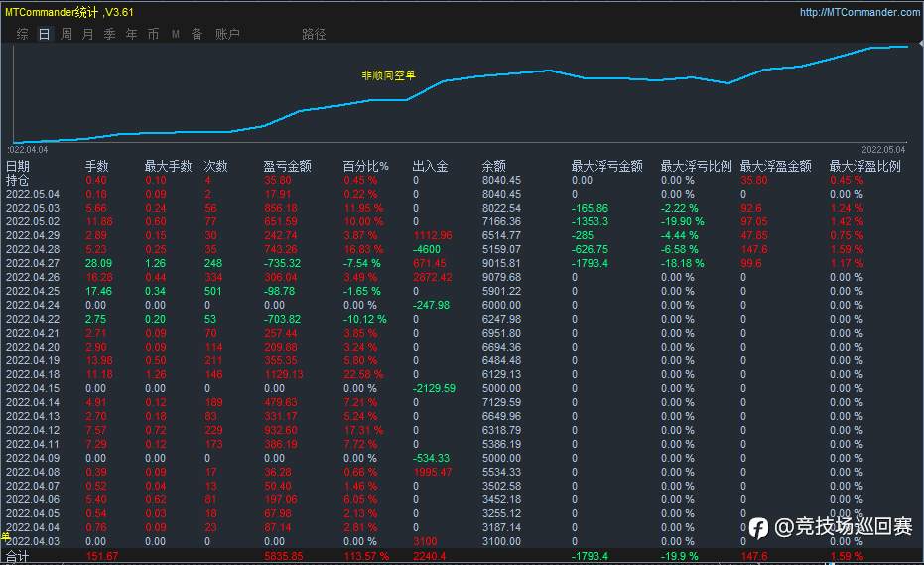The width and height of the screenshot is (924, 565).
Task: Select the 2022.04.26 date row
Action: (33, 277)
